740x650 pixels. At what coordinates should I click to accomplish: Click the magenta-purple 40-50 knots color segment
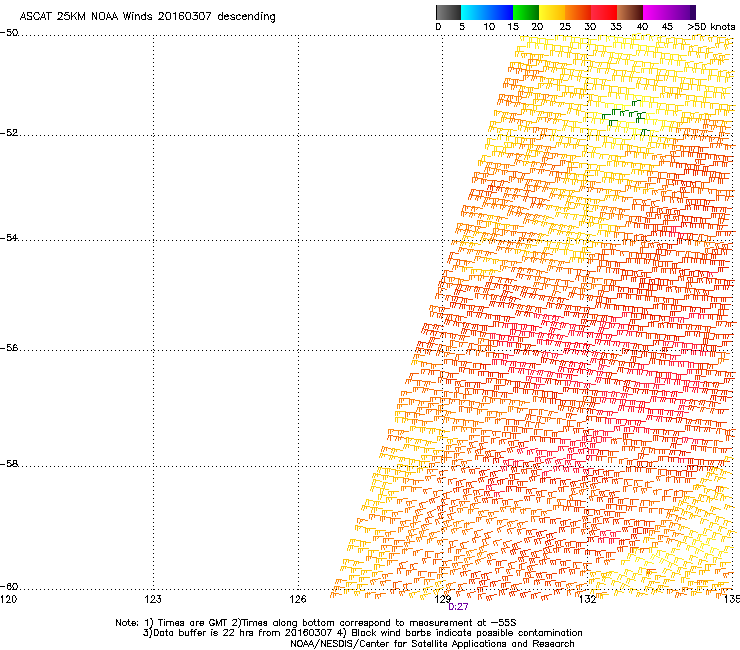click(669, 12)
